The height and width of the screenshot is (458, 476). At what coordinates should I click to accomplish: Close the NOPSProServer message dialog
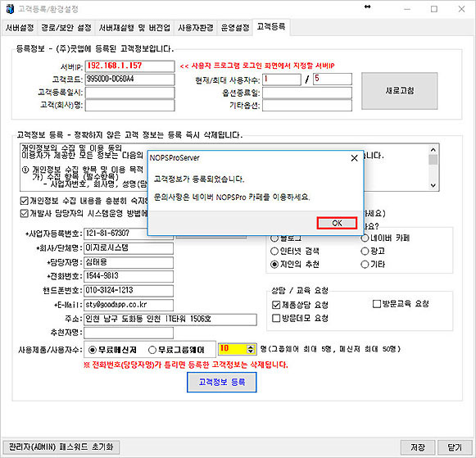pyautogui.click(x=354, y=158)
